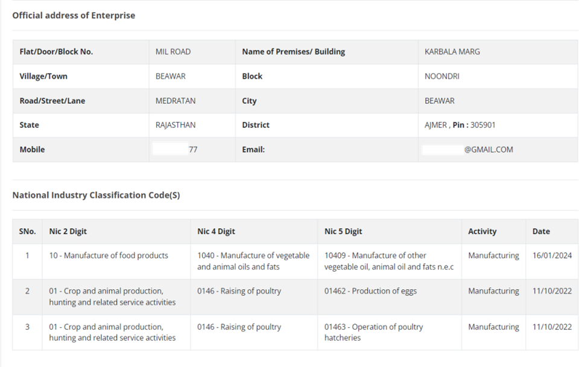Click the redacted @GMAIL.COM email address

tap(469, 150)
